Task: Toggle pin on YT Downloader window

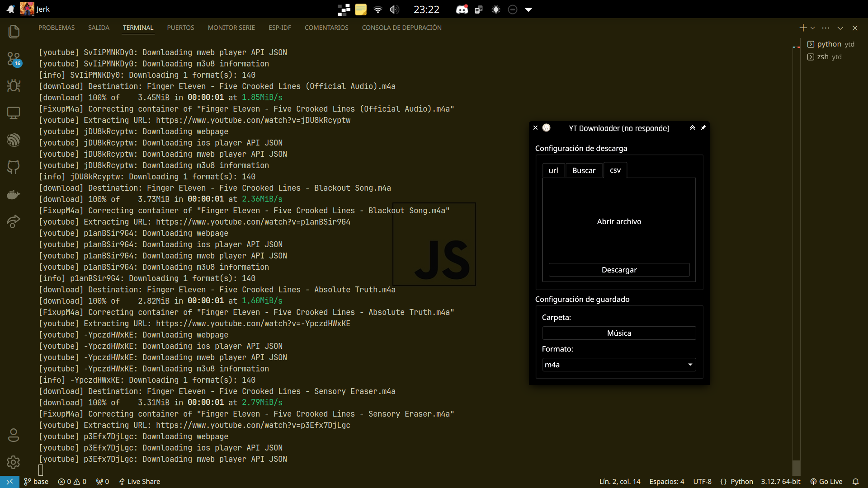Action: [703, 128]
